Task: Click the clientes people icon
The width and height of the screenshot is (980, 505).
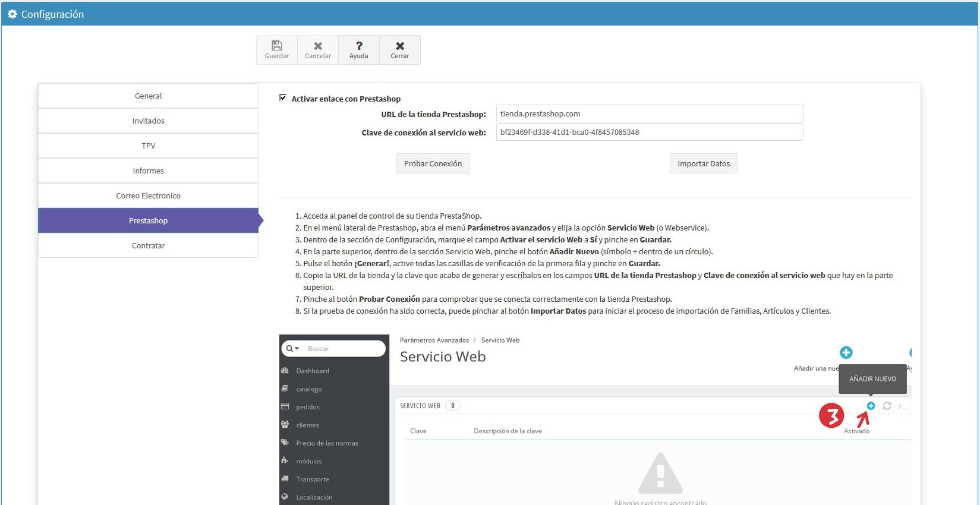Action: (285, 424)
